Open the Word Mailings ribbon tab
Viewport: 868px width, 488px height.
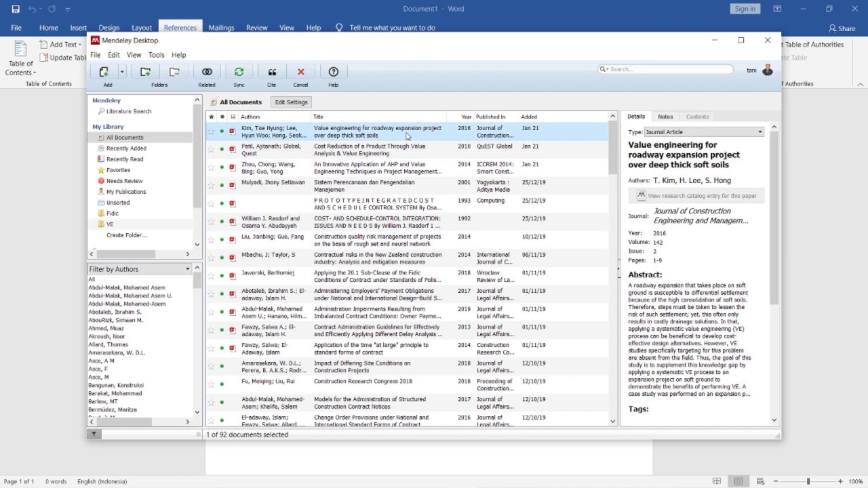(221, 28)
